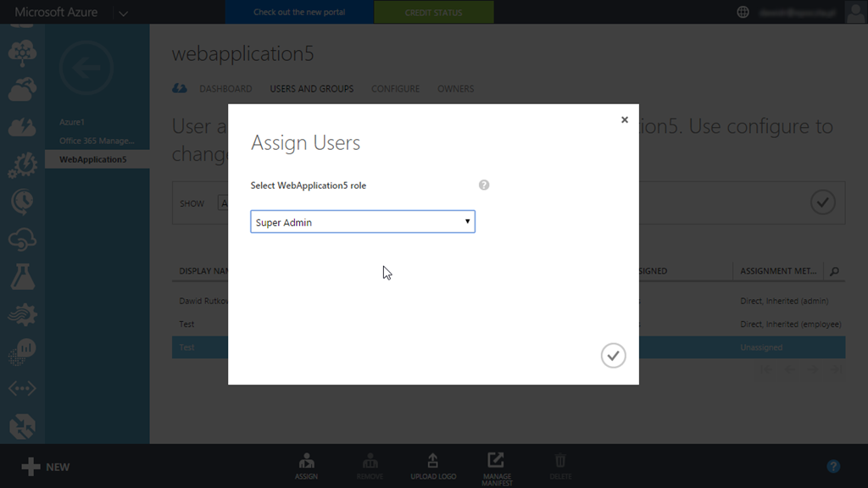Viewport: 868px width, 488px height.
Task: Open the Super Admin role dropdown
Action: coord(362,222)
